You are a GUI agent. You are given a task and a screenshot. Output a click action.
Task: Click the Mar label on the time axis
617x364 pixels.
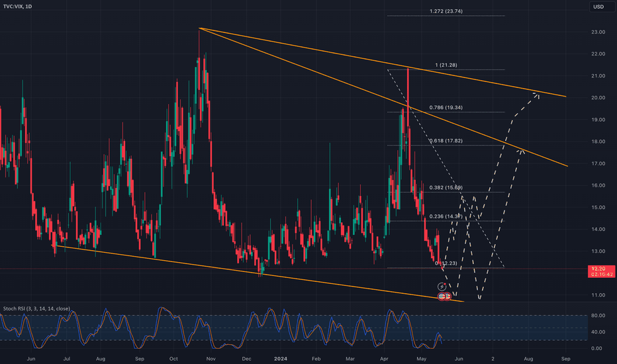350,359
